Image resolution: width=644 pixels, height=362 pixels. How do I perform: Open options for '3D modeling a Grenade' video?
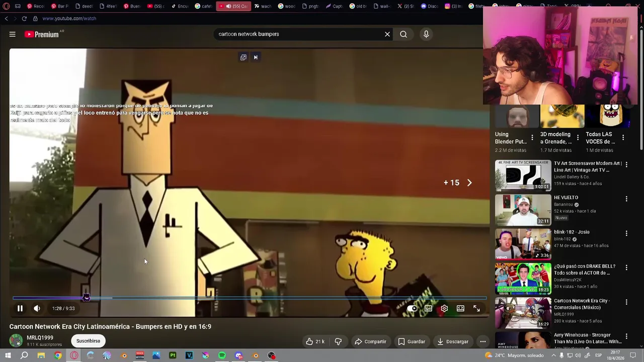tap(578, 138)
